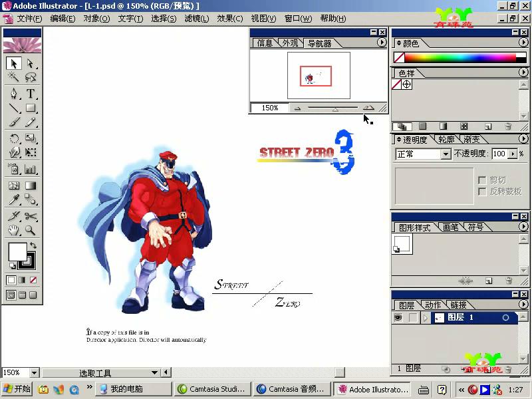Select the Direct Selection tool
This screenshot has height=399, width=532.
pos(31,63)
